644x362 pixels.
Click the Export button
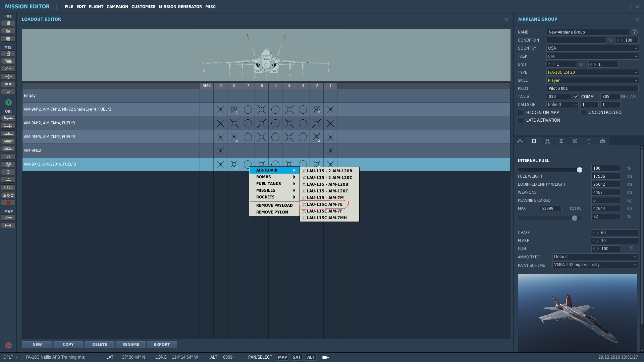(x=162, y=345)
